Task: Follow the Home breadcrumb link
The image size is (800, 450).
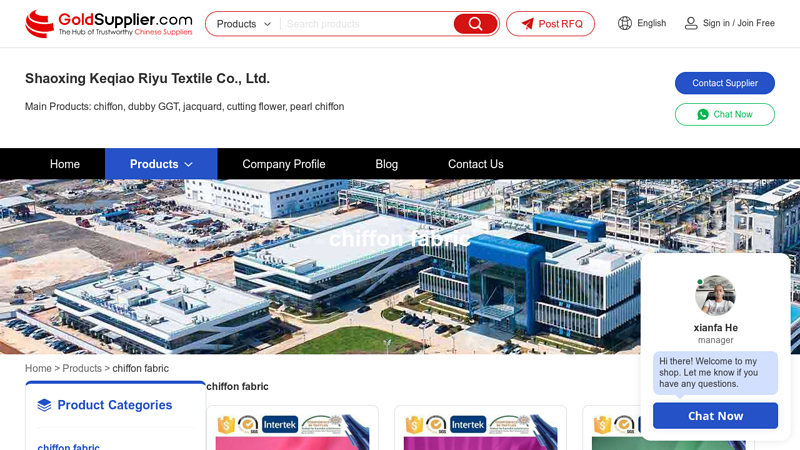Action: [38, 368]
